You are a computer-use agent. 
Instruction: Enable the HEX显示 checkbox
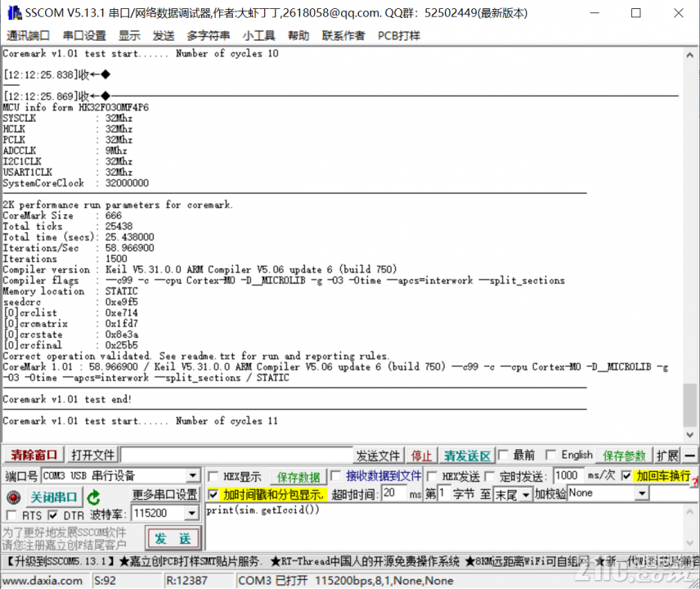pyautogui.click(x=213, y=475)
